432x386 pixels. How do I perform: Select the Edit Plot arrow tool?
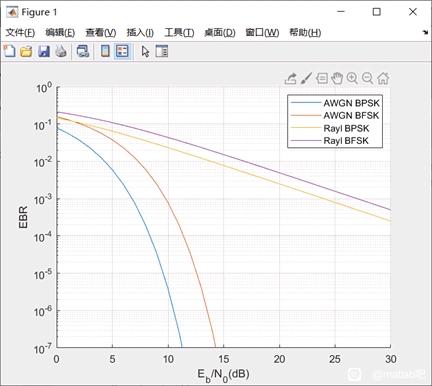pos(145,51)
